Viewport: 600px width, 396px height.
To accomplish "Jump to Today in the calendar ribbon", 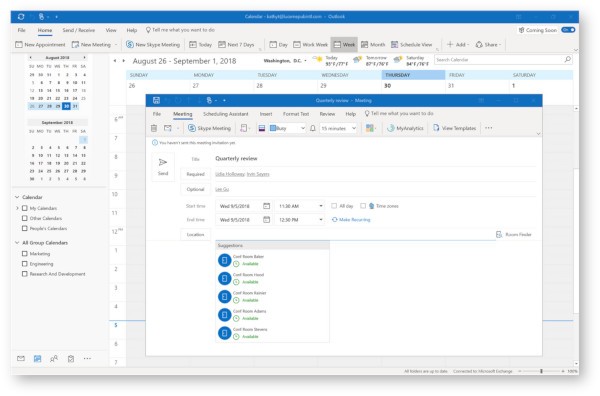I will [x=201, y=45].
